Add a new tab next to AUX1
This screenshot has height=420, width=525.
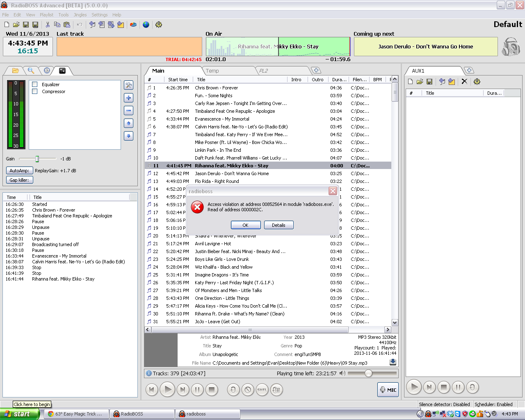(x=469, y=71)
